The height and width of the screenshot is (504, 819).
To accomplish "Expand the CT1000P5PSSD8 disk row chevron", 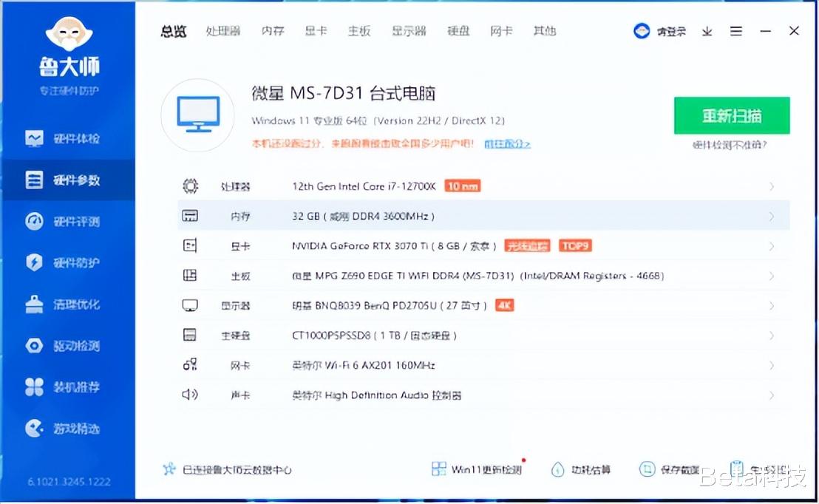I will click(x=772, y=336).
